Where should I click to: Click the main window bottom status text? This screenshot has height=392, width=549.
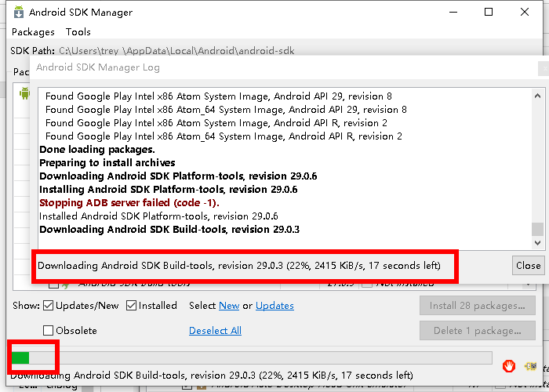point(212,376)
